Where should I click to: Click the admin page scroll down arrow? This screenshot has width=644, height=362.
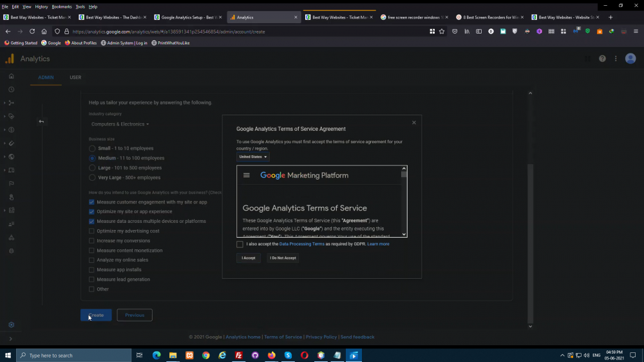pos(530,327)
